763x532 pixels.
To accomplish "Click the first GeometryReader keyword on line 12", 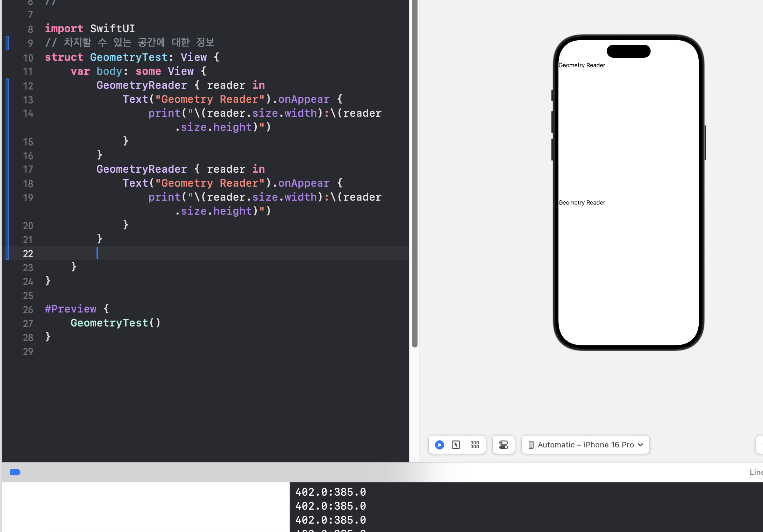I will tap(142, 85).
